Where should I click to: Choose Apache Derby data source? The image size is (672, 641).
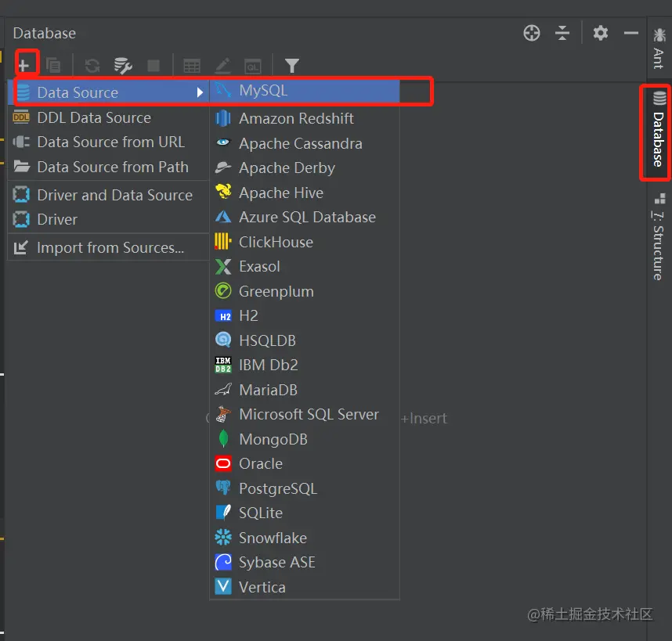[305, 167]
